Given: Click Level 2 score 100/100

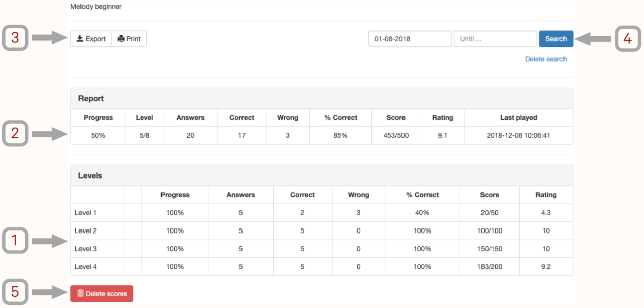Looking at the screenshot, I should 490,231.
